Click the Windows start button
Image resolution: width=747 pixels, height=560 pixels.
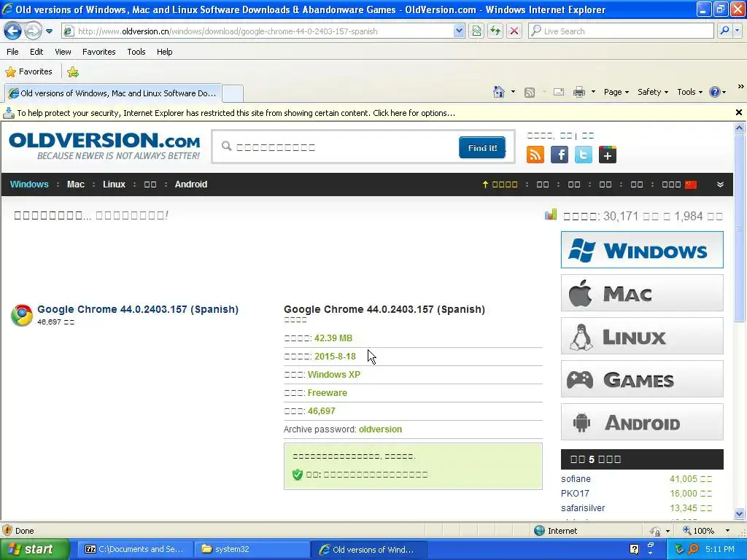point(34,549)
